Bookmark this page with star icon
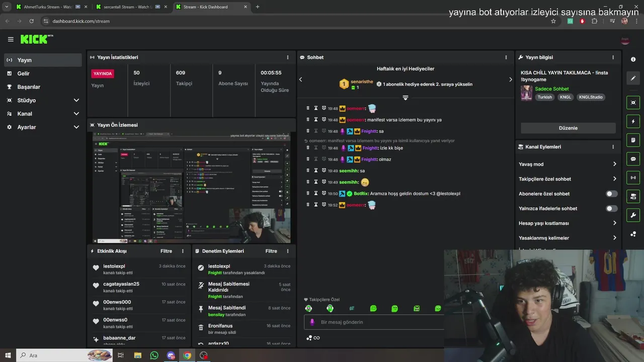The height and width of the screenshot is (362, 644). [x=553, y=21]
